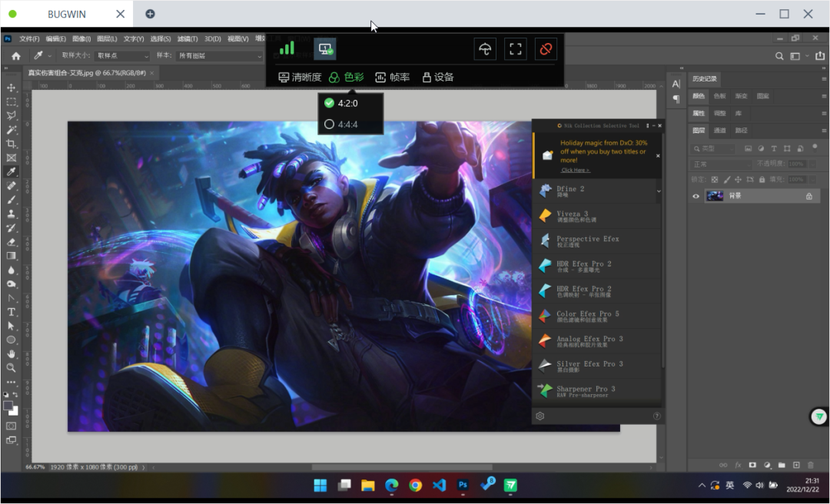
Task: Select the Move tool in the toolbar
Action: coord(12,88)
